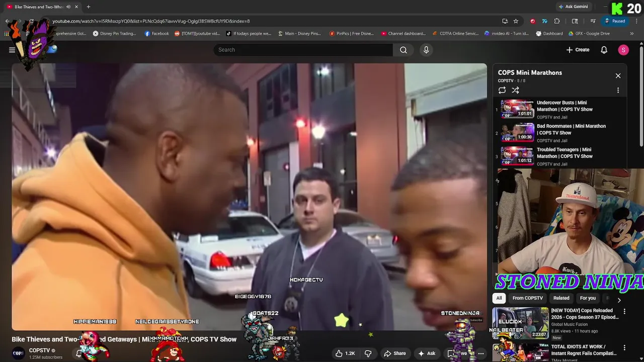Viewport: 644px width, 362px height.
Task: Select the Related filter chip
Action: pyautogui.click(x=561, y=298)
